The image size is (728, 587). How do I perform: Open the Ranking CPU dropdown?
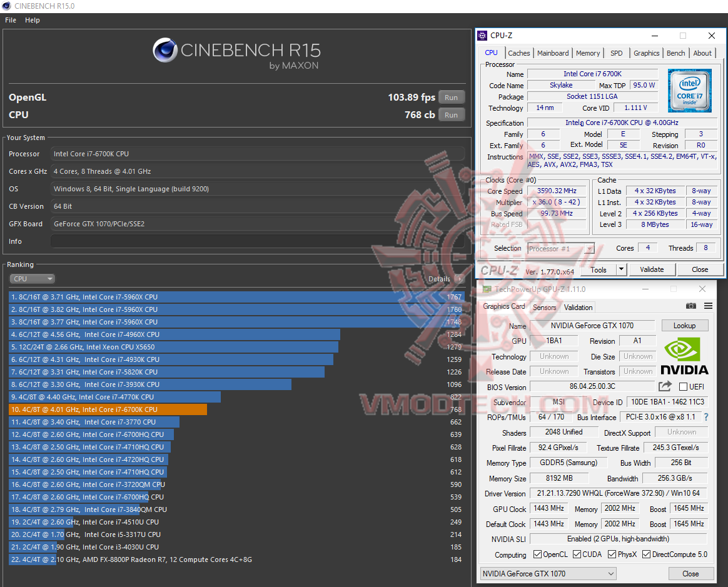32,278
